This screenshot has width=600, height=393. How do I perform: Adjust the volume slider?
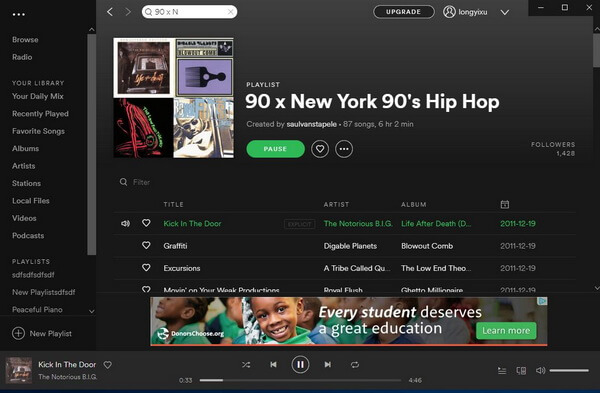pos(569,370)
